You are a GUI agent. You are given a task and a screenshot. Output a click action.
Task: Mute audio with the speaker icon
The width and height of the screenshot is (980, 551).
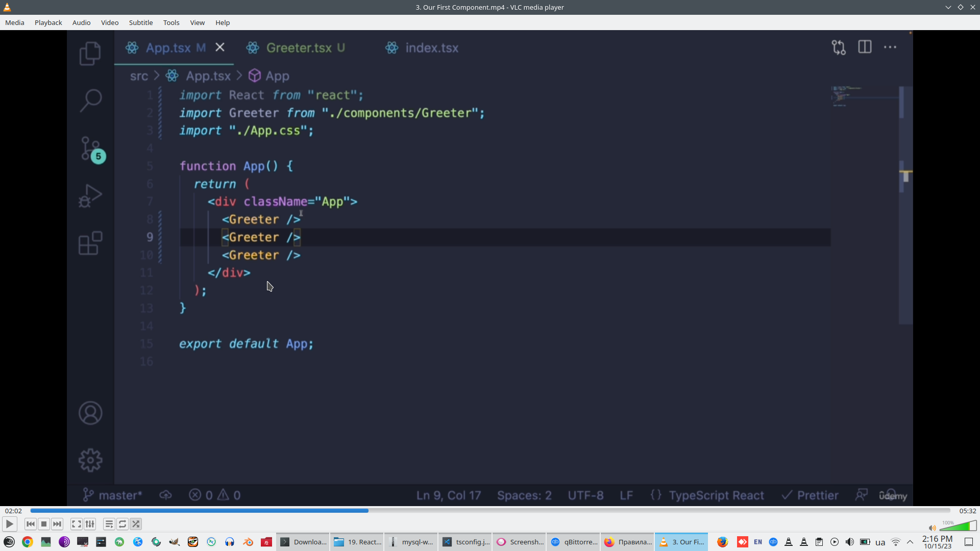pyautogui.click(x=932, y=528)
